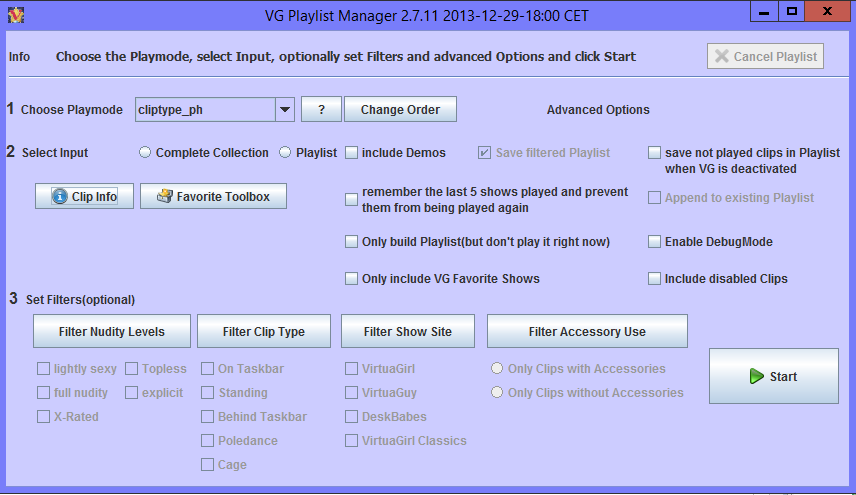Image resolution: width=856 pixels, height=495 pixels.
Task: Toggle the Save filtered Playlist checkbox
Action: (x=484, y=153)
